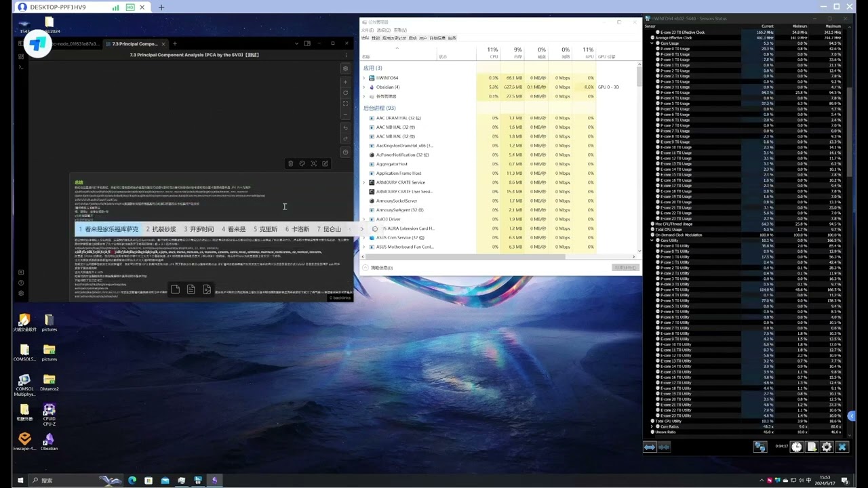The height and width of the screenshot is (488, 868).
Task: Close sensors with the HWiNFO X icon
Action: (x=842, y=447)
